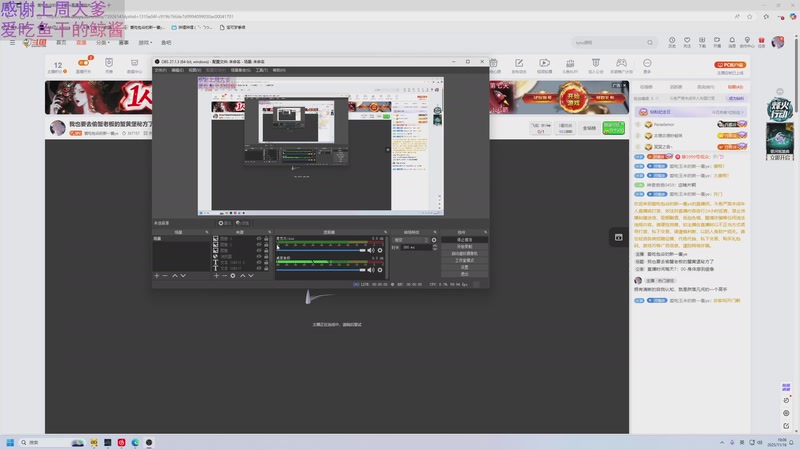The width and height of the screenshot is (800, 450).
Task: Open the Edge browser icon in the taskbar
Action: [x=135, y=442]
